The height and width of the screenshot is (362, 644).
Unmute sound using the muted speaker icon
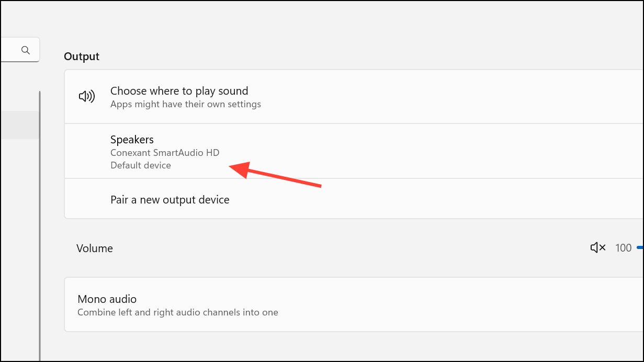click(x=597, y=248)
